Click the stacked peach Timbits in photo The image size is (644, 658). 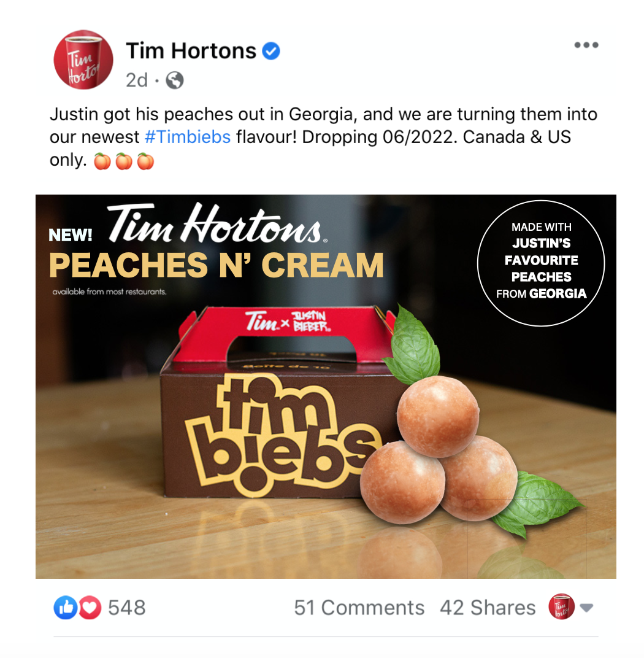(x=439, y=451)
